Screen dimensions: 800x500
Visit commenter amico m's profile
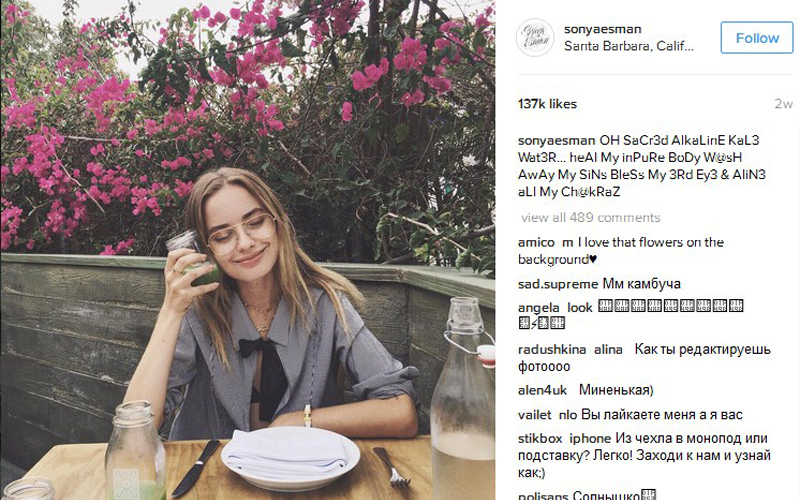tap(545, 242)
